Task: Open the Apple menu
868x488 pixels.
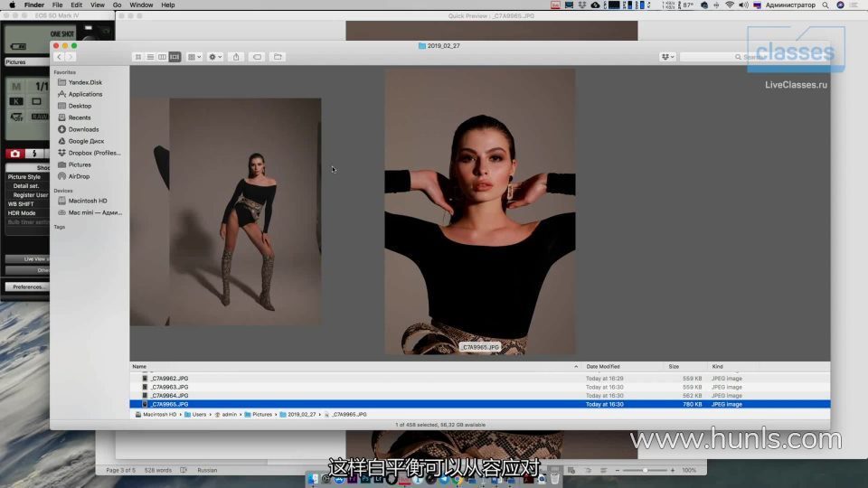Action: click(x=12, y=5)
